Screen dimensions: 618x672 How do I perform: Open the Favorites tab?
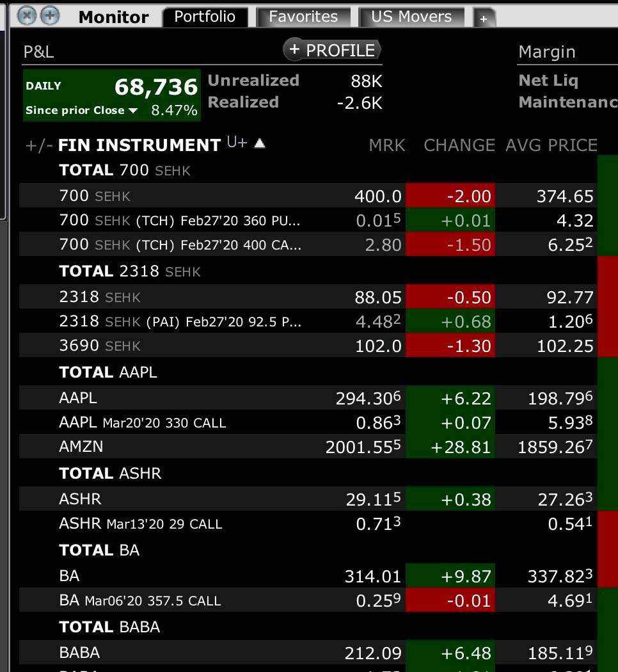pos(303,17)
